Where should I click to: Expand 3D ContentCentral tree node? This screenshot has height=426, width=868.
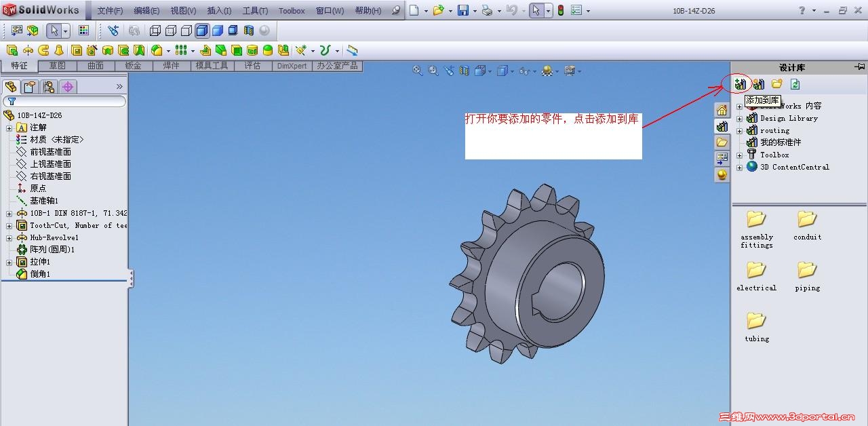click(740, 167)
